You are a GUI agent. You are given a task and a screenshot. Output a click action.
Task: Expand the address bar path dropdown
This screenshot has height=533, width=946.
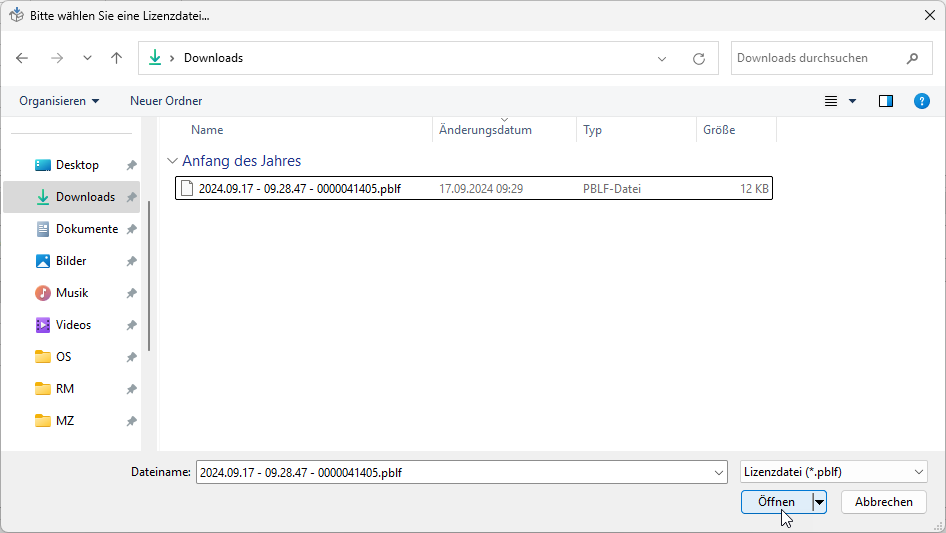point(662,58)
